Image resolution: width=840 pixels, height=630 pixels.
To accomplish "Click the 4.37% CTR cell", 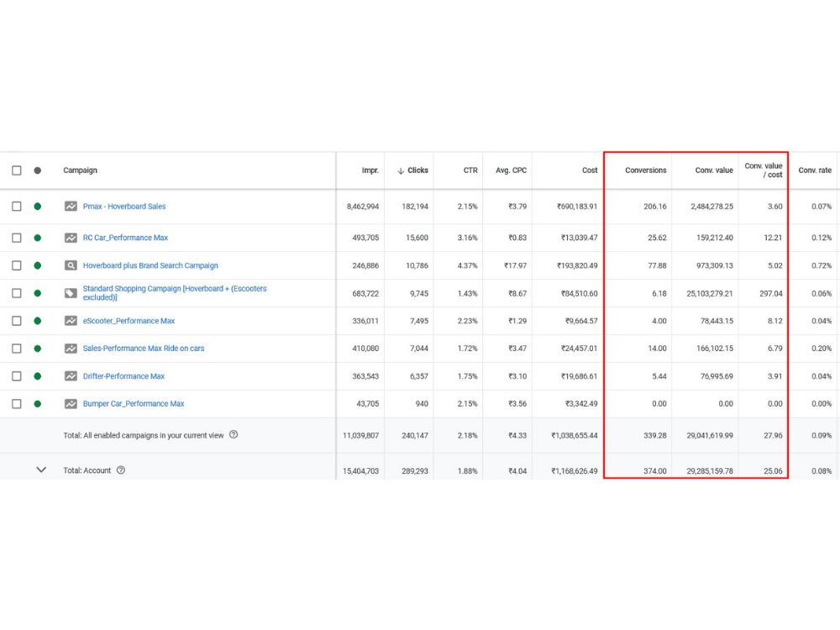I will (x=467, y=265).
